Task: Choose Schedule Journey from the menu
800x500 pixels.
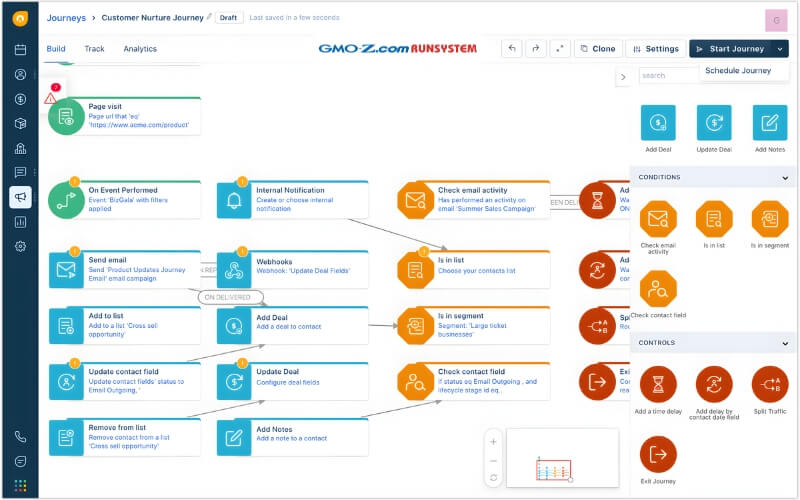Action: click(738, 70)
